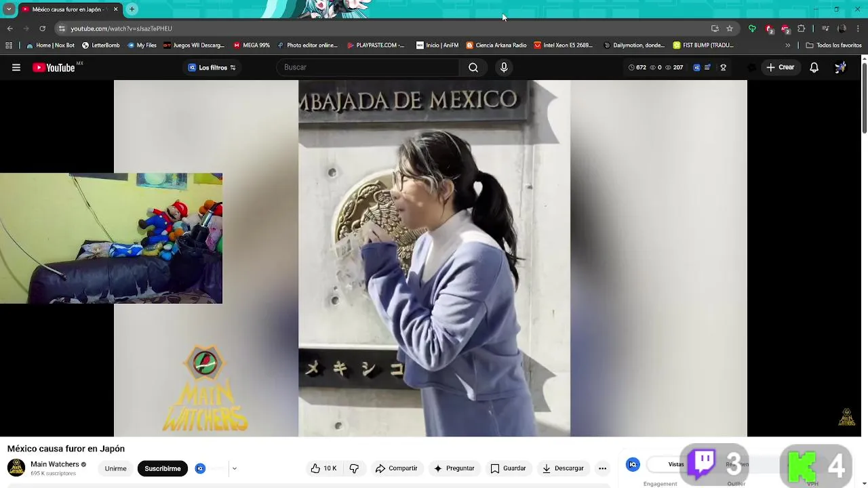
Task: Focus the Buscar search field
Action: tap(368, 67)
